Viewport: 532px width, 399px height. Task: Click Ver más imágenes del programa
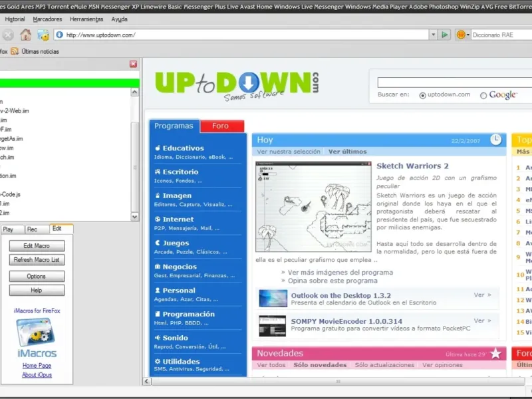340,273
